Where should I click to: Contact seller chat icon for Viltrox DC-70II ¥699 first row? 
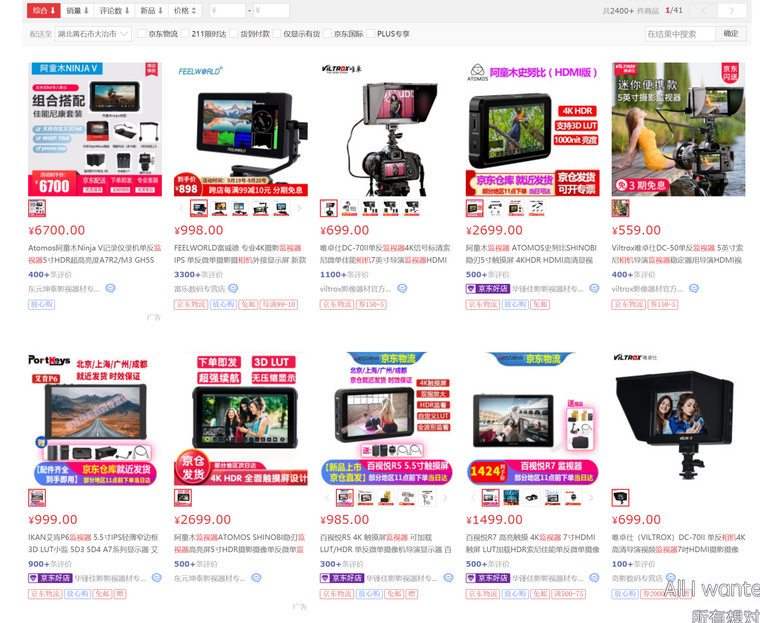tap(402, 288)
